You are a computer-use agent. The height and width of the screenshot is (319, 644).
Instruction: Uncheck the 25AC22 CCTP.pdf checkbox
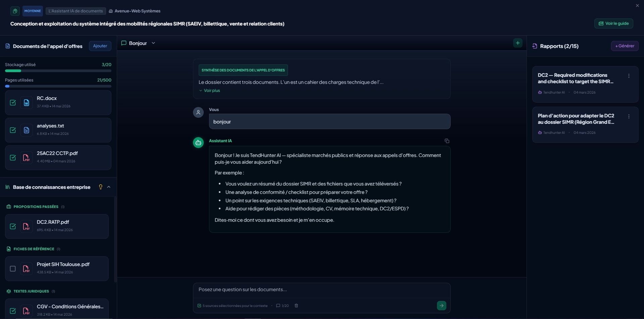(x=13, y=158)
